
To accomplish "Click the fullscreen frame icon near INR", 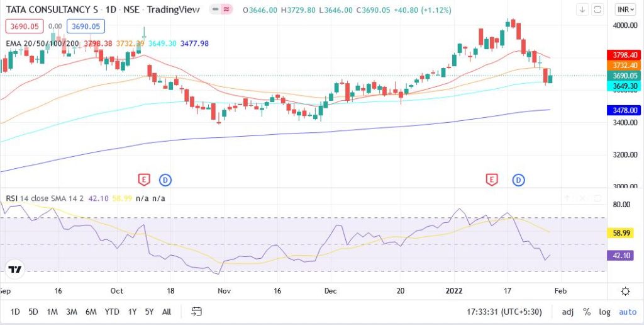I will point(597,10).
